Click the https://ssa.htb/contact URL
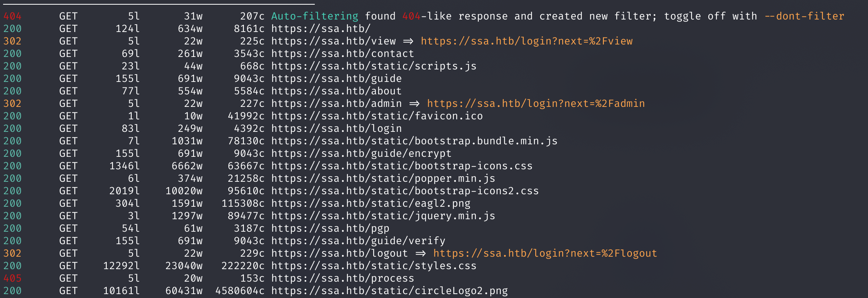Viewport: 868px width, 298px height. (x=343, y=54)
